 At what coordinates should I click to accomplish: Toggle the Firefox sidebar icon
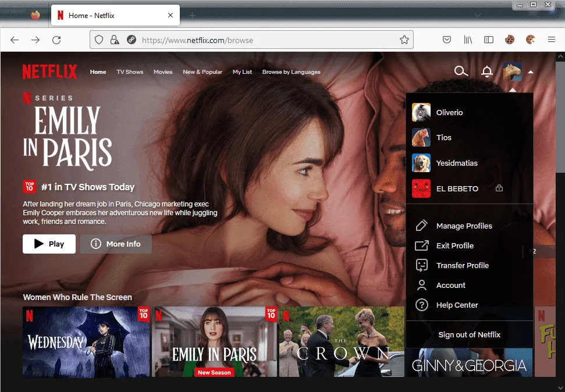(489, 40)
